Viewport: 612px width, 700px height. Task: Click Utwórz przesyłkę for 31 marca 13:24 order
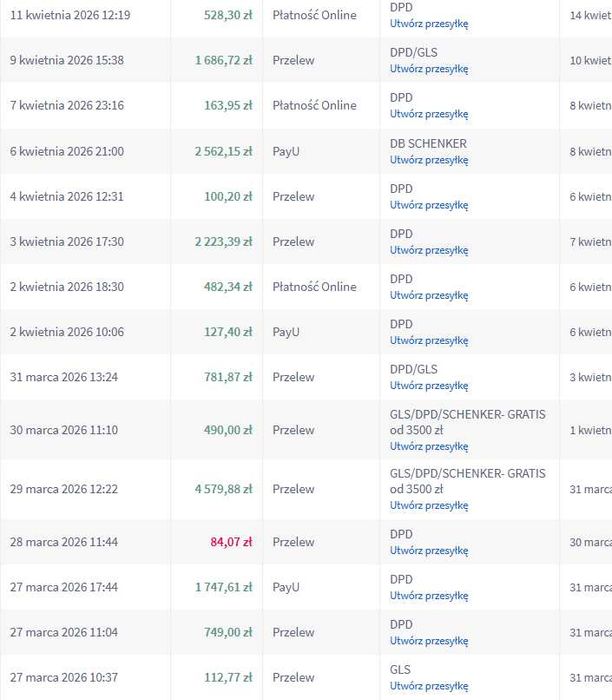[429, 385]
